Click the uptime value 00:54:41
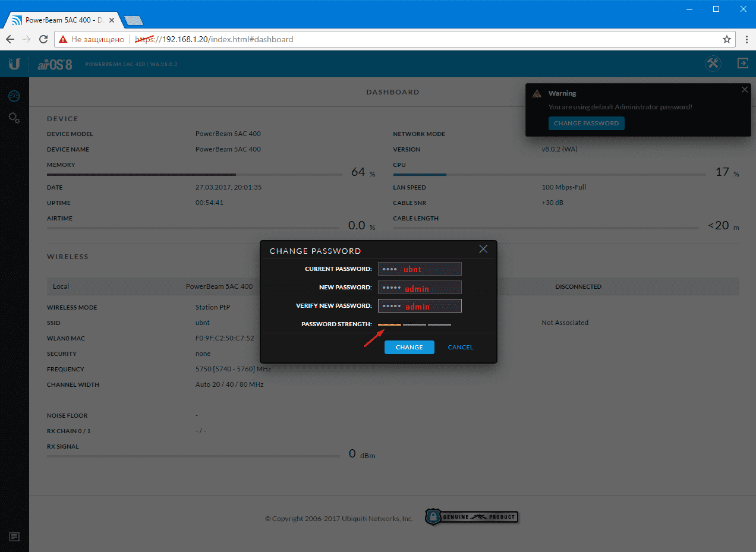This screenshot has height=552, width=756. 209,203
